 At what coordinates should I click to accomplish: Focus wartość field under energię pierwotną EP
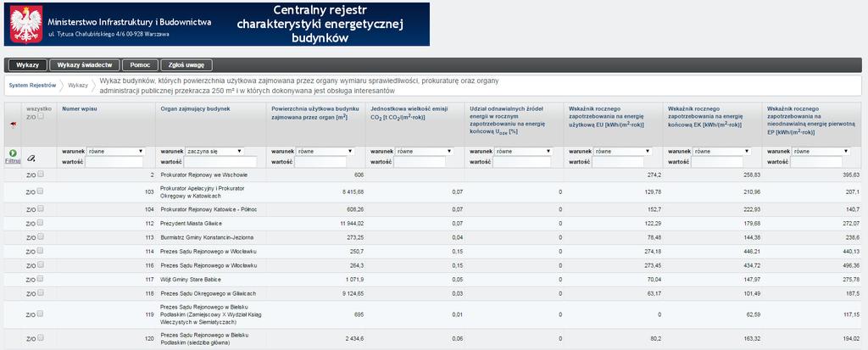coord(816,162)
